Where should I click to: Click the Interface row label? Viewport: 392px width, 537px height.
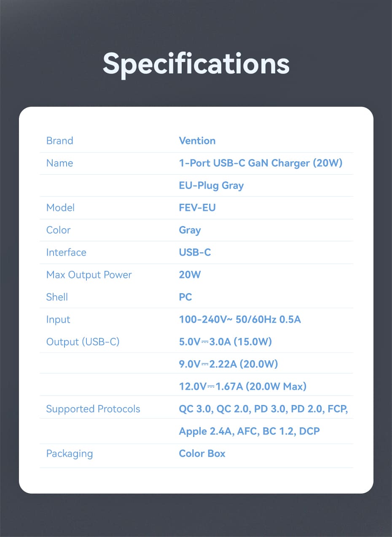point(66,252)
